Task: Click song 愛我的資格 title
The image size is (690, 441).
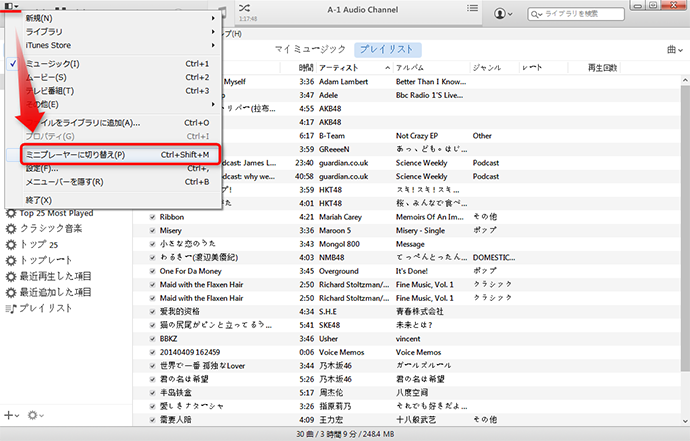Action: pyautogui.click(x=180, y=312)
